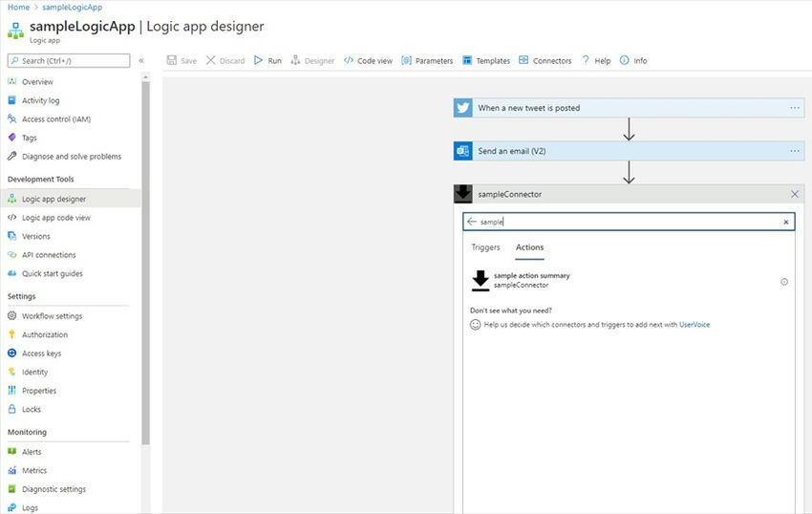Click the back arrow in connector search
Image resolution: width=812 pixels, height=514 pixels.
tap(471, 222)
